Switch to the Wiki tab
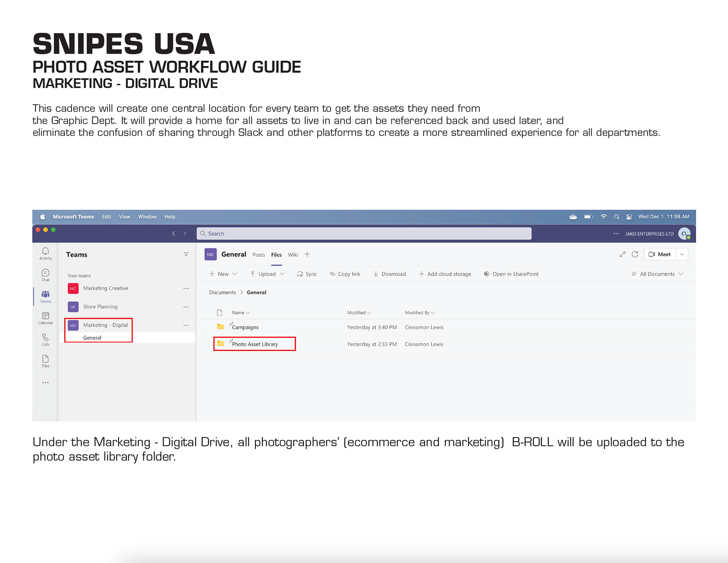728x563 pixels. 293,255
